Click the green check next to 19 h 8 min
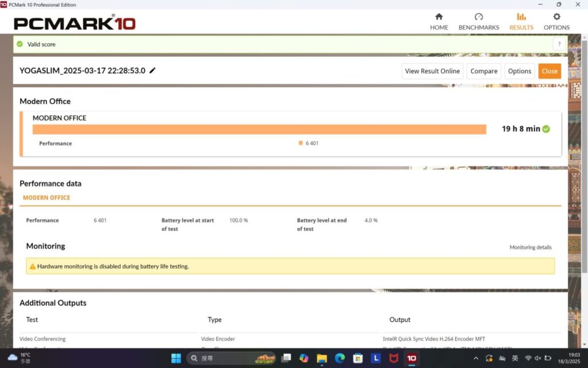588x368 pixels. click(546, 129)
